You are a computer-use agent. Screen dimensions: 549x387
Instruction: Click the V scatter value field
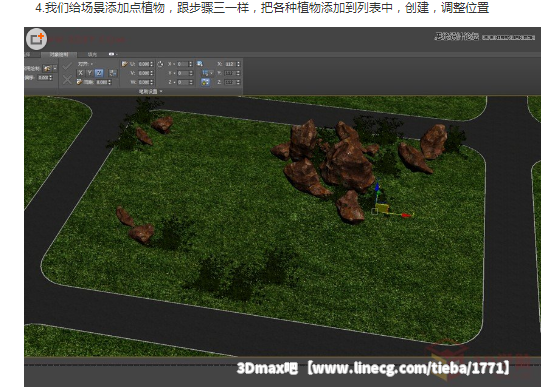click(144, 73)
